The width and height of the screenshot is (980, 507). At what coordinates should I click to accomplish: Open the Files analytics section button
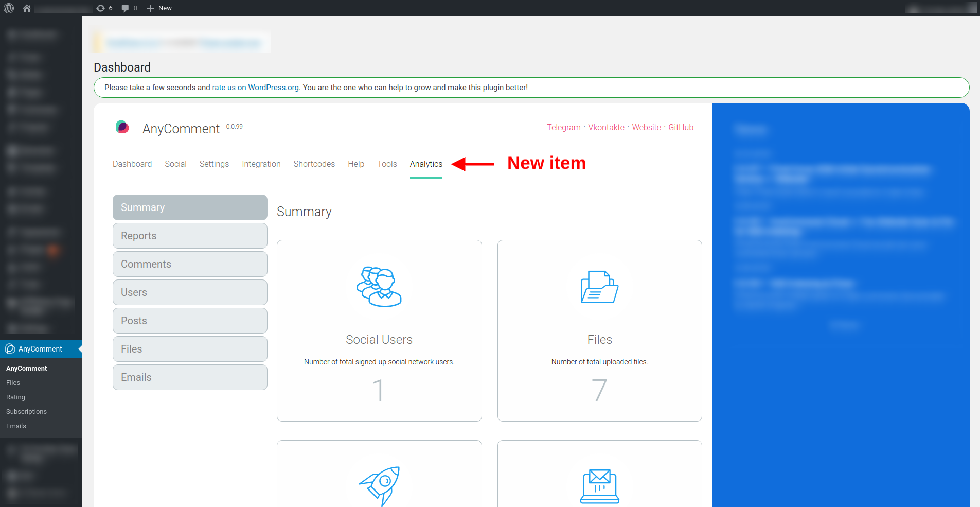tap(190, 349)
